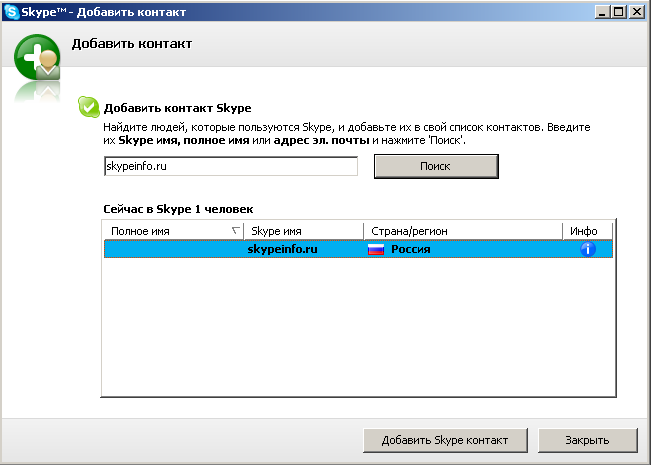
Task: Focus the search field containing skypeinfo.ru
Action: 231,166
